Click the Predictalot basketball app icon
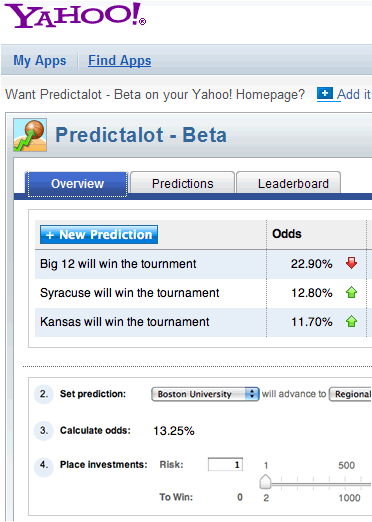 (x=30, y=135)
